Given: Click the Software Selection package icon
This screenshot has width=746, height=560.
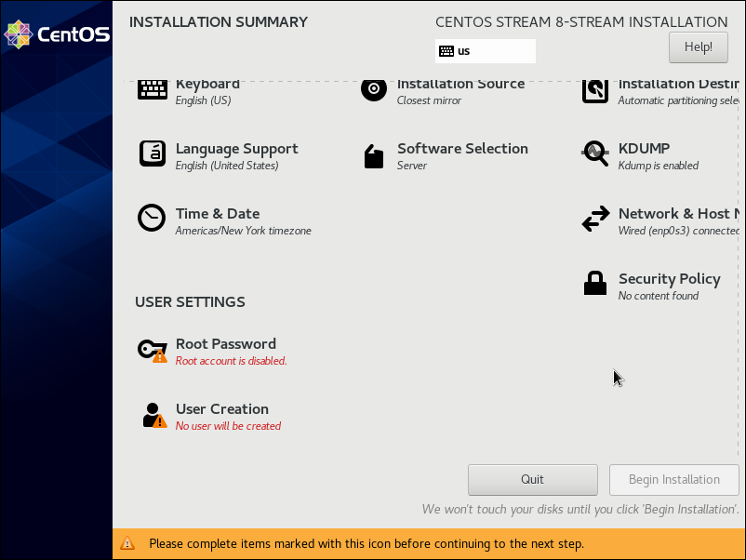Looking at the screenshot, I should (x=374, y=156).
